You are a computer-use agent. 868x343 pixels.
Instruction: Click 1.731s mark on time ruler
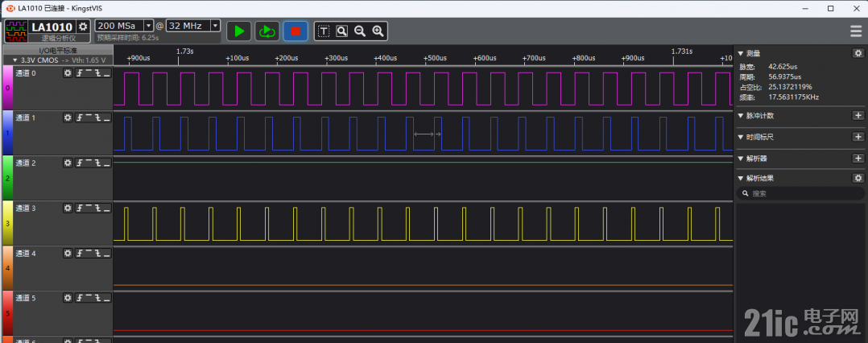click(682, 52)
